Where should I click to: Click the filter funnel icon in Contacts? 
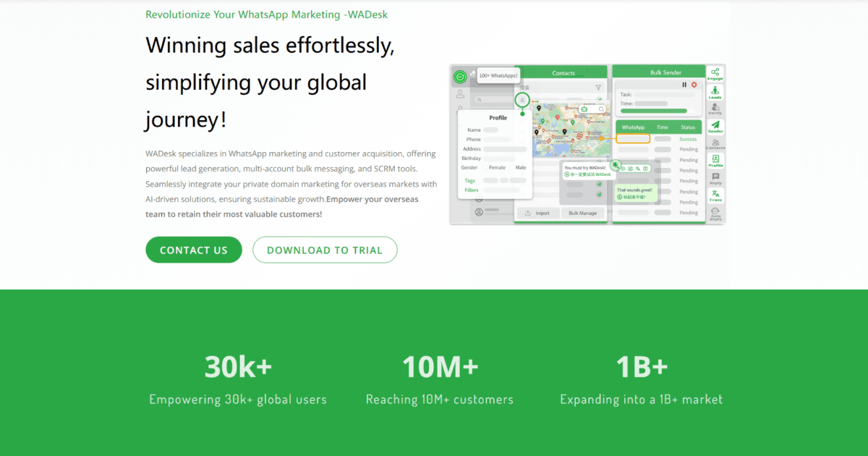598,88
